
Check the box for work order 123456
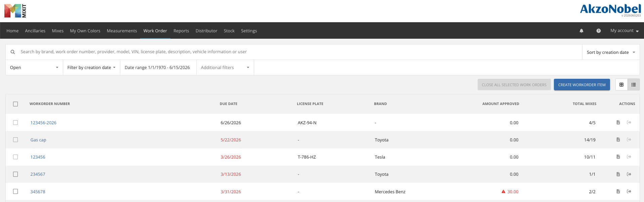pyautogui.click(x=15, y=157)
